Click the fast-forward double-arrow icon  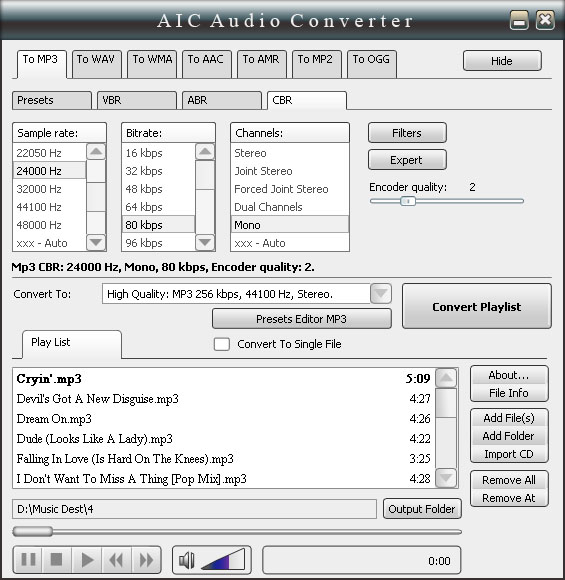(146, 559)
